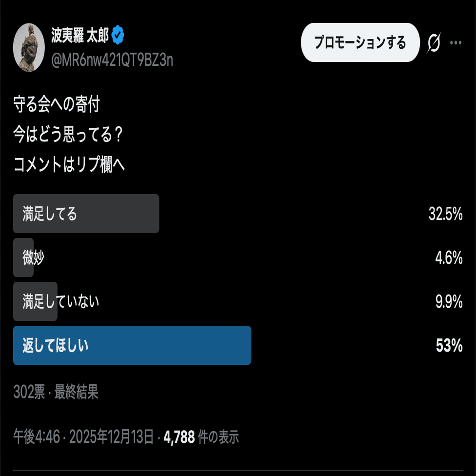This screenshot has height=476, width=476.
Task: Click the 4.6% result figure
Action: click(449, 258)
